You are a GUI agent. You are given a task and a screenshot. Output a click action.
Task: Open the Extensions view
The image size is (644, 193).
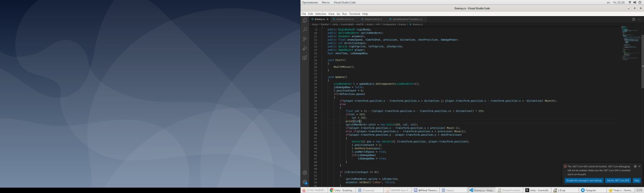coord(305,58)
